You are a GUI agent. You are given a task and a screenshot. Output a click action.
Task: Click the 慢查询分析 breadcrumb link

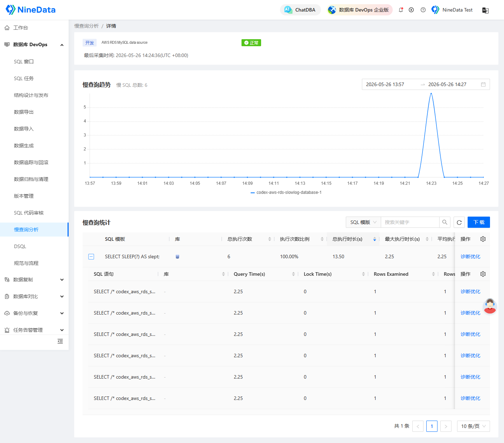(x=86, y=26)
